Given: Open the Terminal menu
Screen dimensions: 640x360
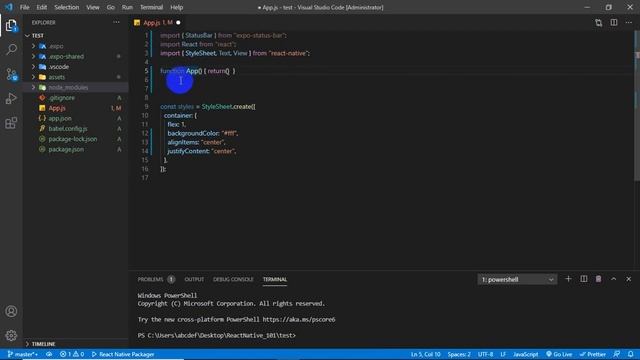Looking at the screenshot, I should (151, 7).
